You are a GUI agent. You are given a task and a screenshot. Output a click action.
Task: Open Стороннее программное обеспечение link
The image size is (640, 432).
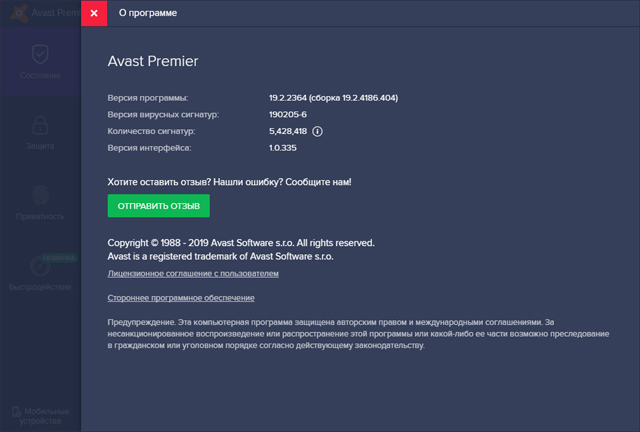180,298
